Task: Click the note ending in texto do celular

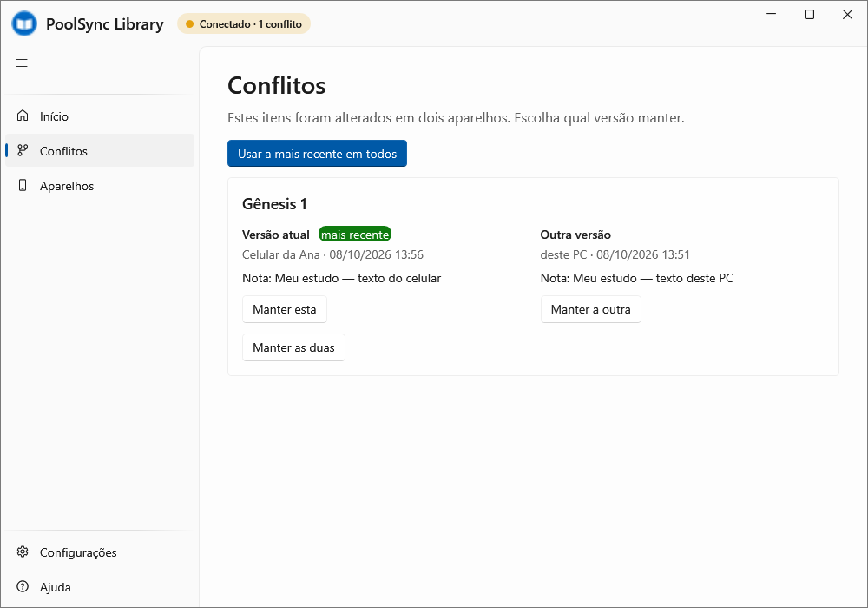Action: tap(341, 278)
